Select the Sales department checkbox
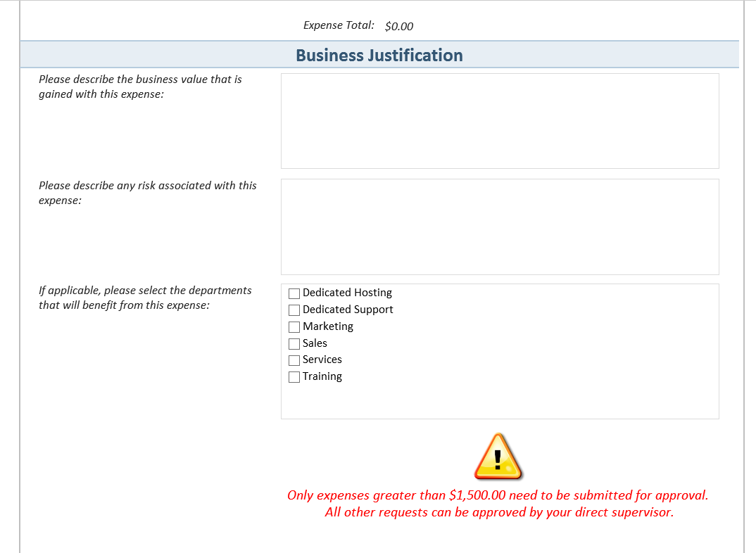Image resolution: width=756 pixels, height=553 pixels. coord(294,344)
